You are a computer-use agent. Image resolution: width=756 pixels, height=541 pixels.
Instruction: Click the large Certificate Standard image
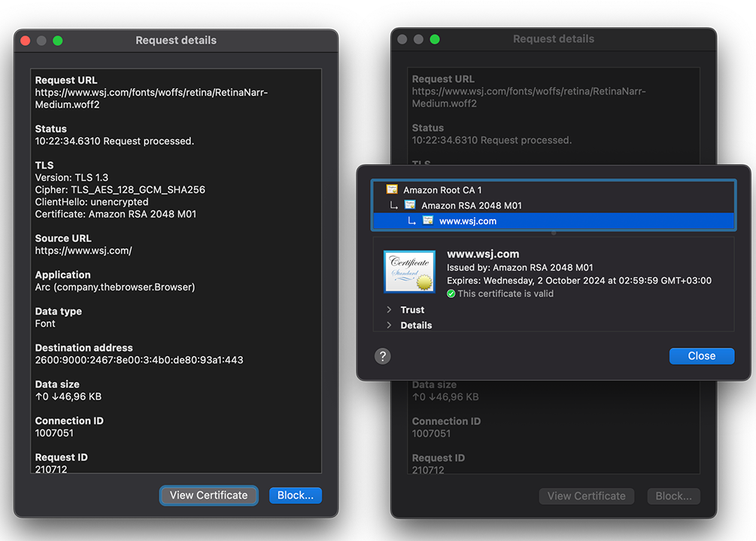[x=409, y=272]
